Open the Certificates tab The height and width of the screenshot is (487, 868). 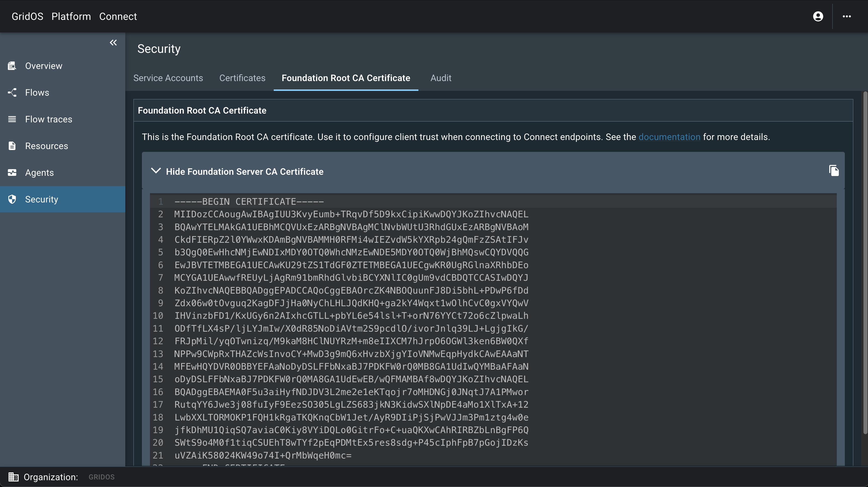tap(242, 78)
